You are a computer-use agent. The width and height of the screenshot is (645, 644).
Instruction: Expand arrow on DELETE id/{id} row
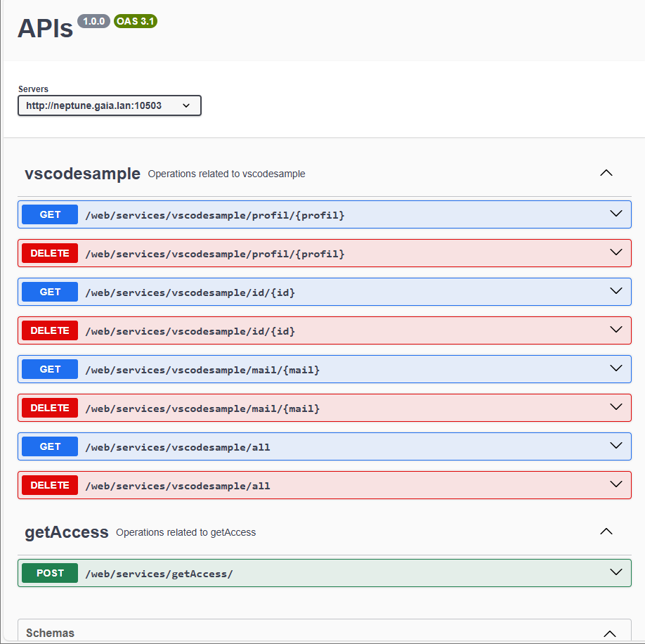click(616, 330)
